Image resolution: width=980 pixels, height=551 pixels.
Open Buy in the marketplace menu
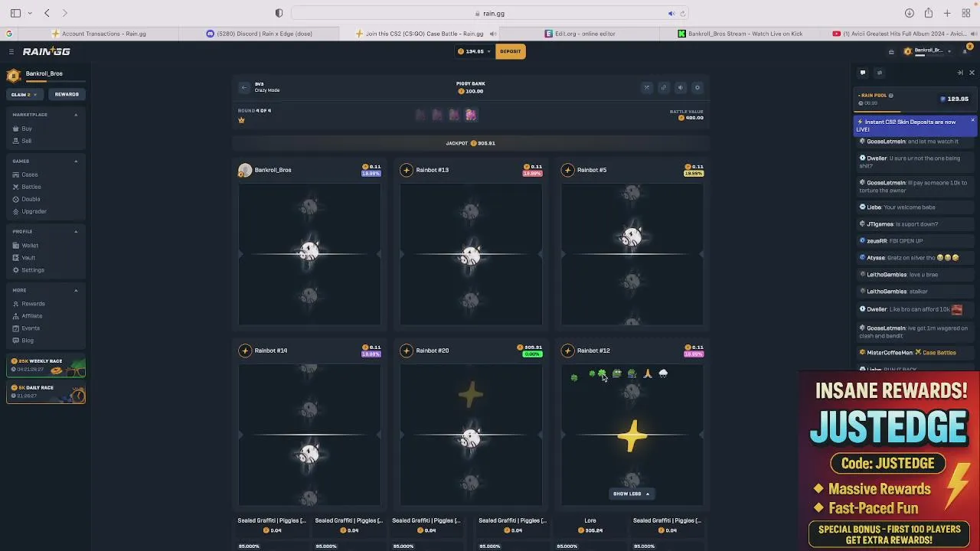[22, 129]
